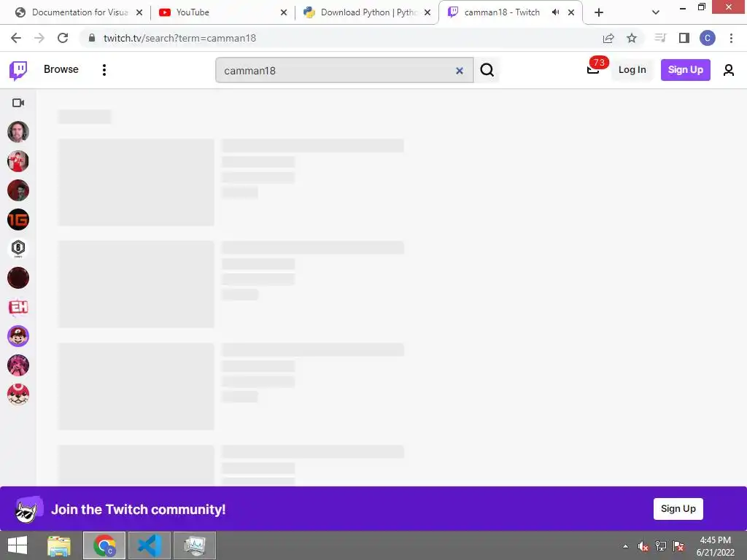This screenshot has width=747, height=560.
Task: Open a new browser tab
Action: pyautogui.click(x=599, y=12)
